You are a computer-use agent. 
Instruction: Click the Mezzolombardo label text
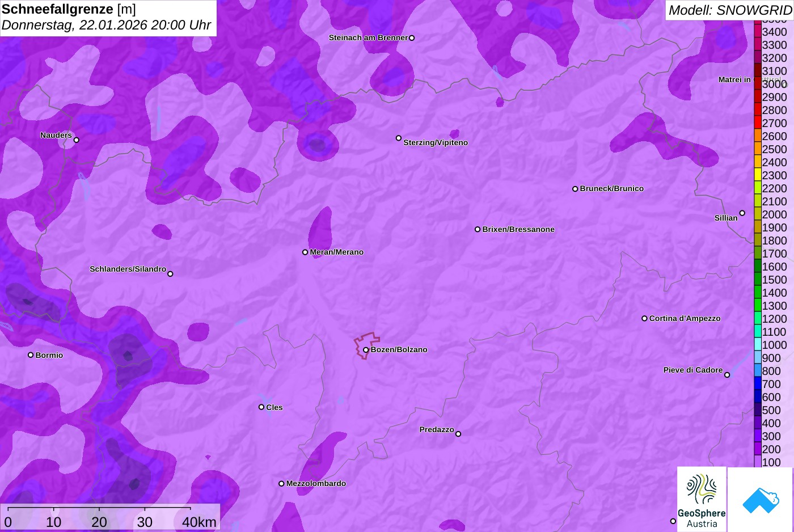click(316, 484)
